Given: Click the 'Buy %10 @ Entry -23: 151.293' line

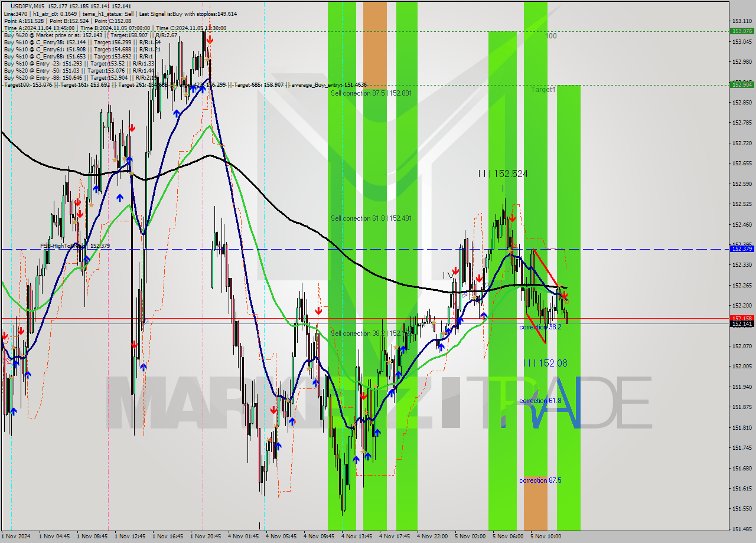Looking at the screenshot, I should tap(79, 63).
